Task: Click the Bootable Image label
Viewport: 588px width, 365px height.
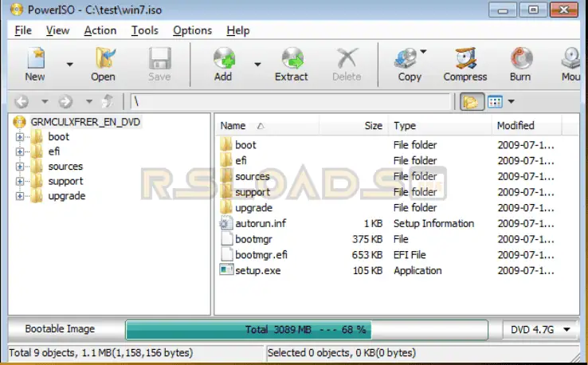Action: pos(60,329)
